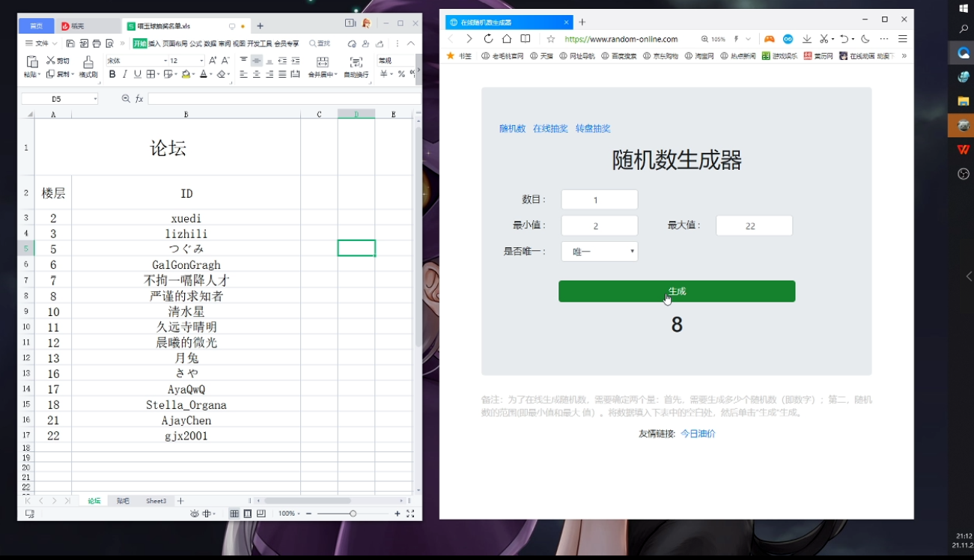Click the browser refresh icon

(x=488, y=39)
